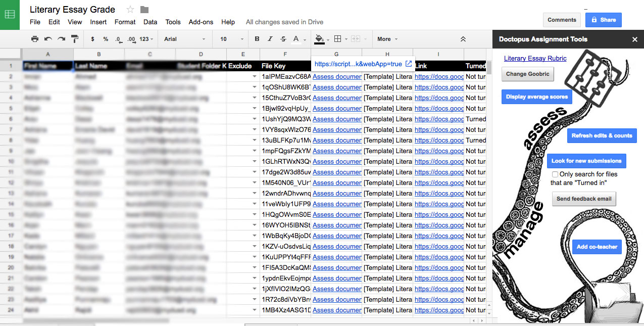Close the Doctopus Assignment Tools sidebar
The height and width of the screenshot is (326, 644).
click(x=635, y=39)
